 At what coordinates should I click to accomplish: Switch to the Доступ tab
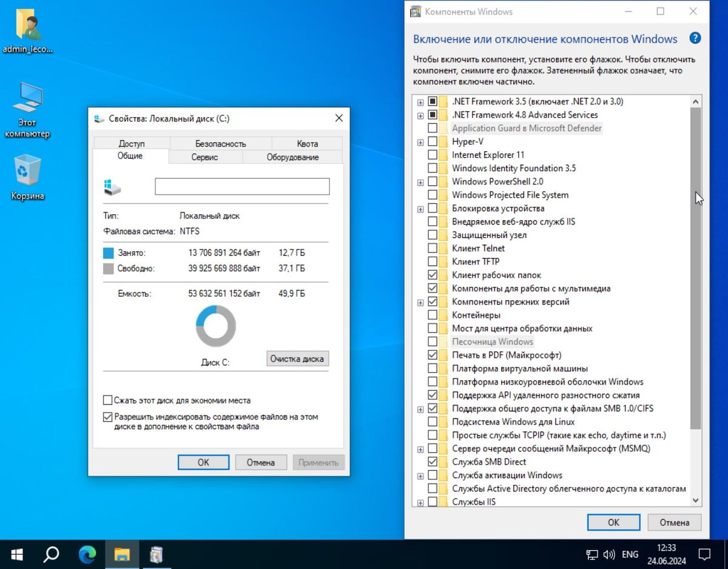pyautogui.click(x=132, y=144)
